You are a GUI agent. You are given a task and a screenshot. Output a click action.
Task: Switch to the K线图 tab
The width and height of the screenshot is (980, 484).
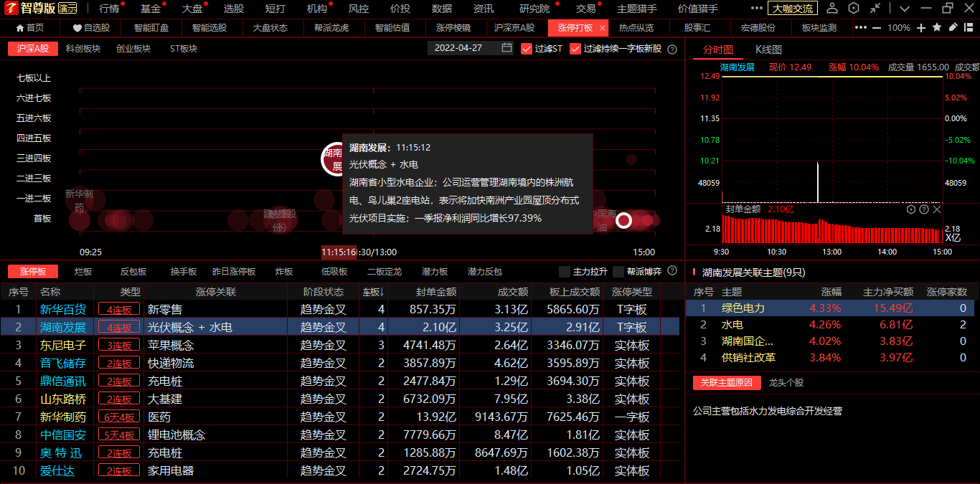tap(768, 49)
